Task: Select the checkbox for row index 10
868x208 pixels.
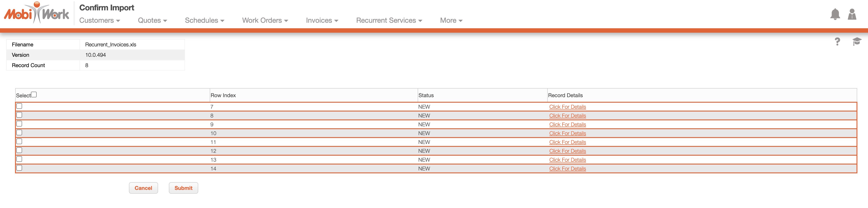Action: pyautogui.click(x=20, y=133)
